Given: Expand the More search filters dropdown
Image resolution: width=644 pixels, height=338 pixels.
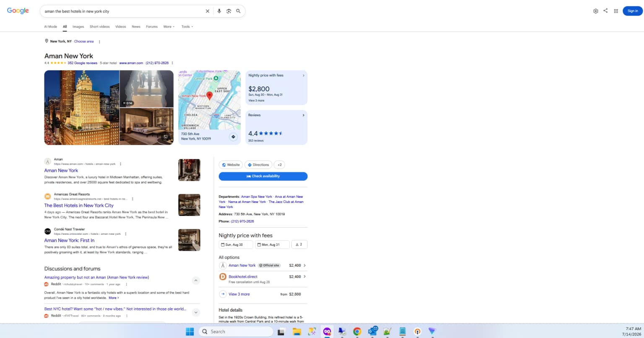Looking at the screenshot, I should tap(169, 26).
